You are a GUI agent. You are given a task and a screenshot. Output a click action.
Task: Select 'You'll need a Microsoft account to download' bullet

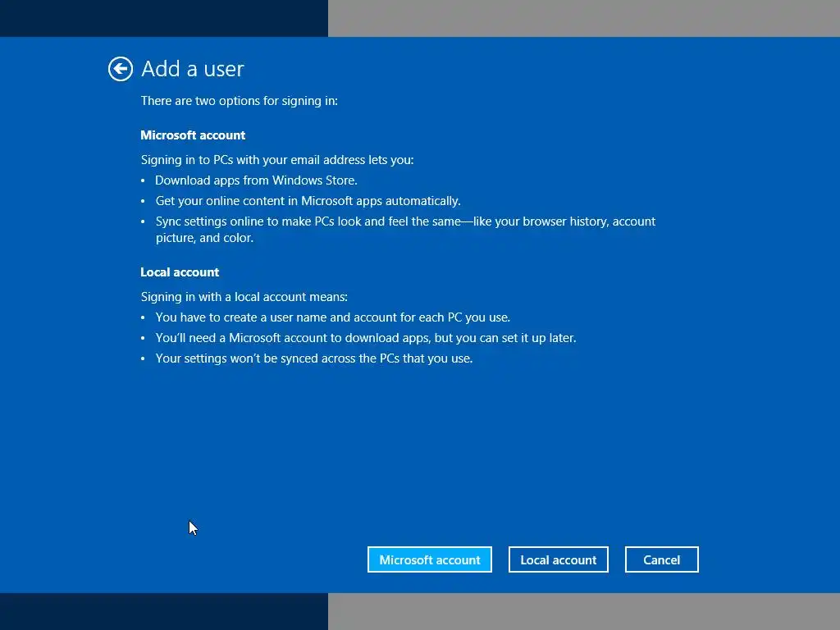pos(366,338)
